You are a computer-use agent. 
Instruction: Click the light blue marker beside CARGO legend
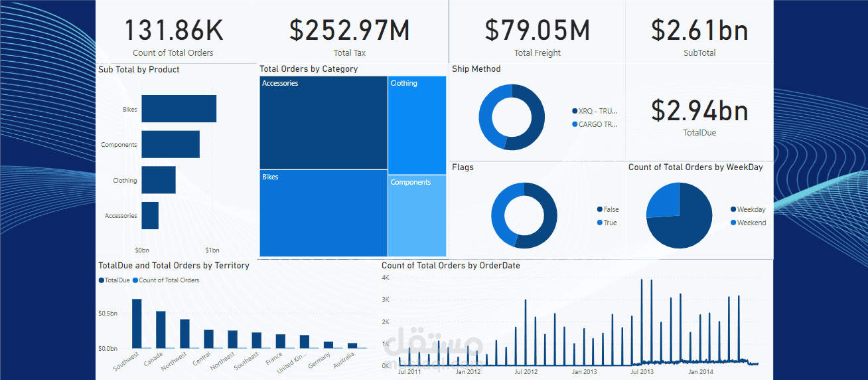tap(574, 124)
